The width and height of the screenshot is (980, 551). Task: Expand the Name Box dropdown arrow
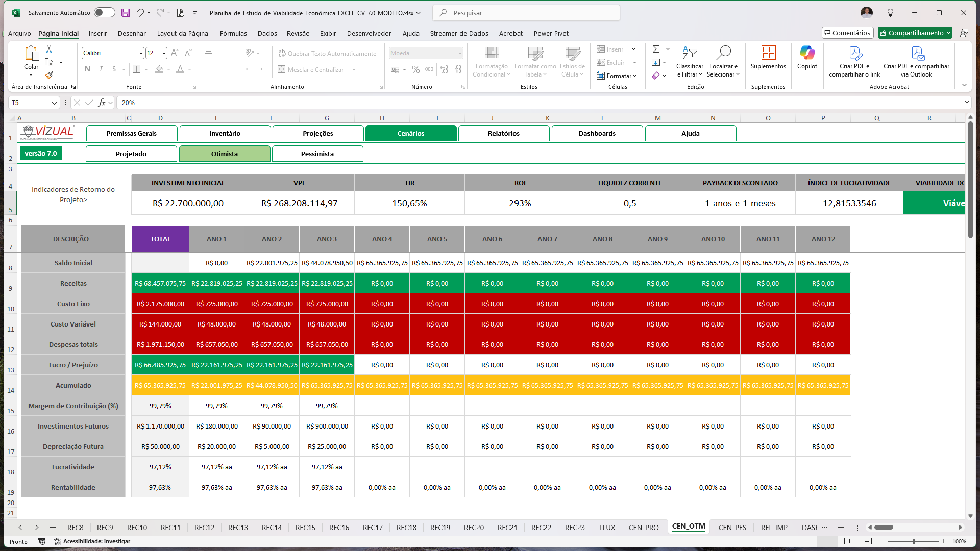[x=54, y=103]
